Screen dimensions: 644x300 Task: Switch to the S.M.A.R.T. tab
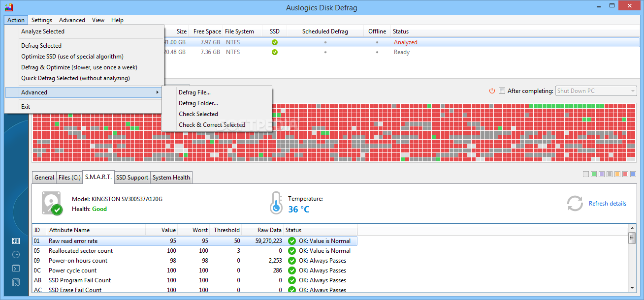tap(98, 177)
